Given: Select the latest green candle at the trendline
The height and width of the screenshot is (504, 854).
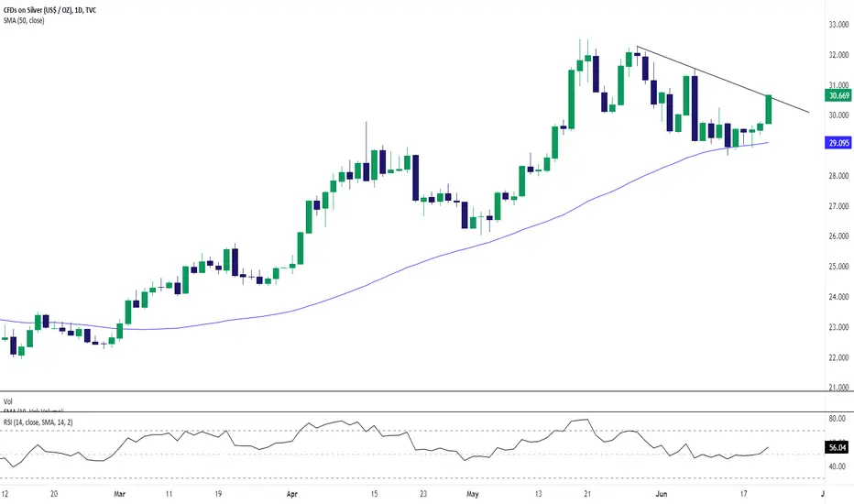Looking at the screenshot, I should [769, 110].
